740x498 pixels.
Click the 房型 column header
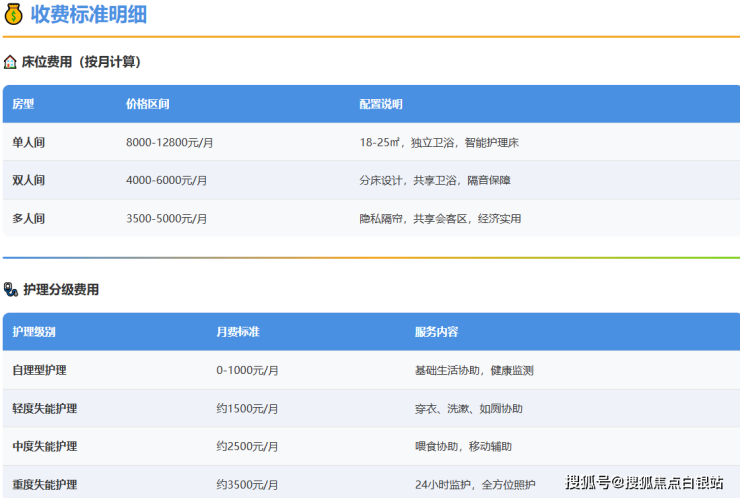(x=23, y=104)
